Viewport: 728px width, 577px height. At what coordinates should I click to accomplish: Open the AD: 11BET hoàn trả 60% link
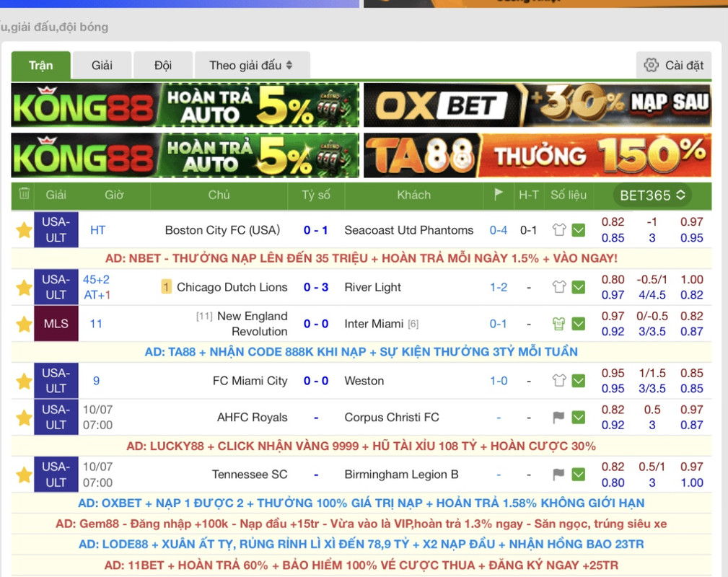point(361,565)
